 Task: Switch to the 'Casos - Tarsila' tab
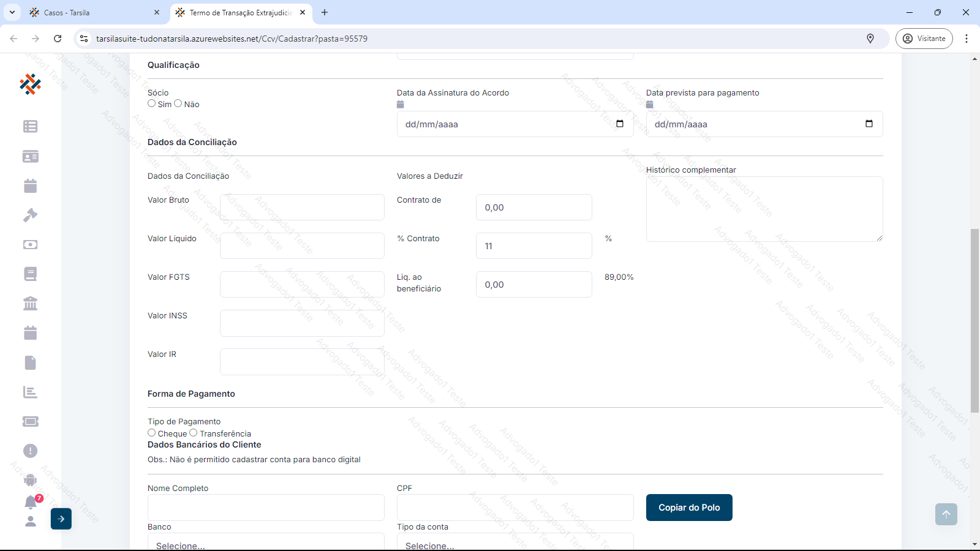(x=92, y=12)
